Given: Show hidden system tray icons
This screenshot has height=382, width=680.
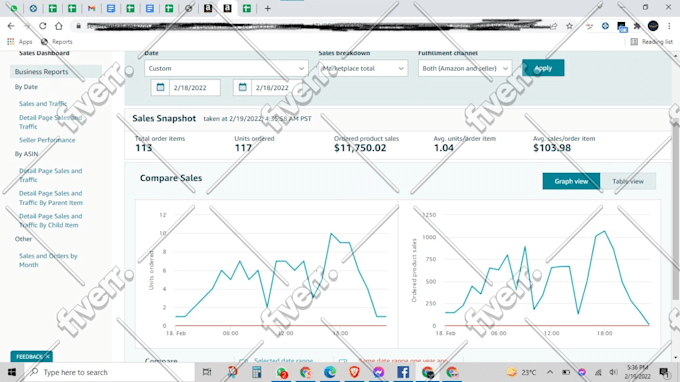Looking at the screenshot, I should (x=549, y=372).
